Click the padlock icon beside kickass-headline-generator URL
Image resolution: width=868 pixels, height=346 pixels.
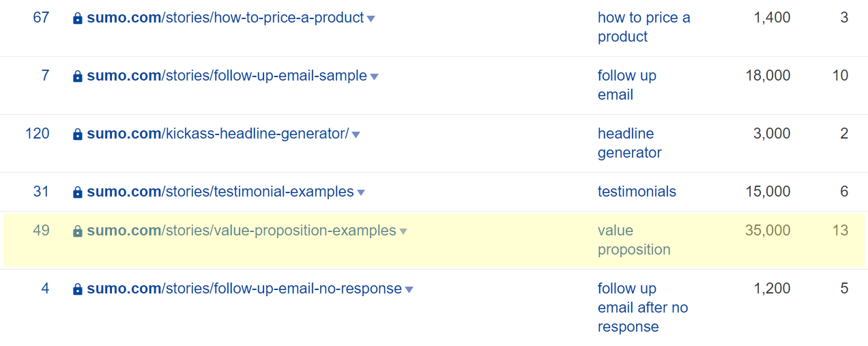[78, 134]
